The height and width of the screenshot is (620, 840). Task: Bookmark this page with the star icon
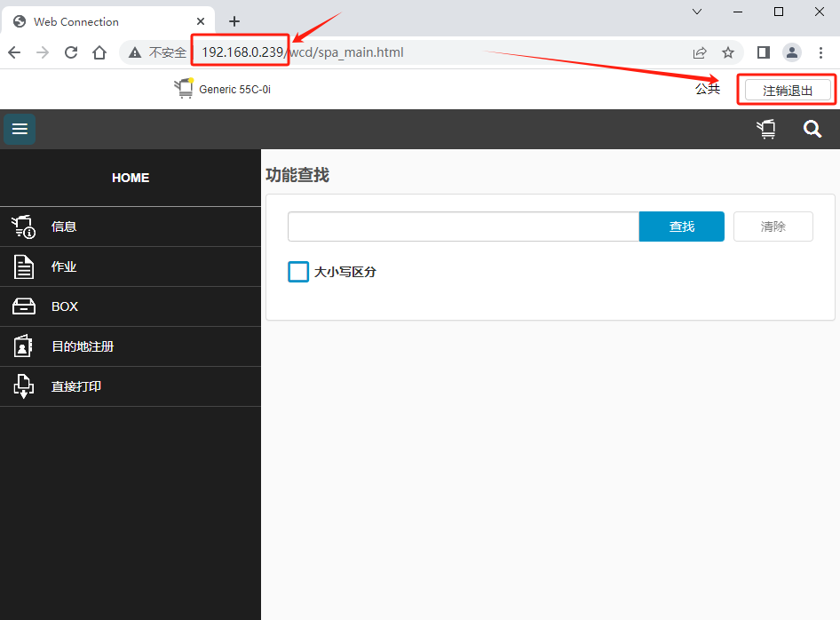(x=728, y=52)
